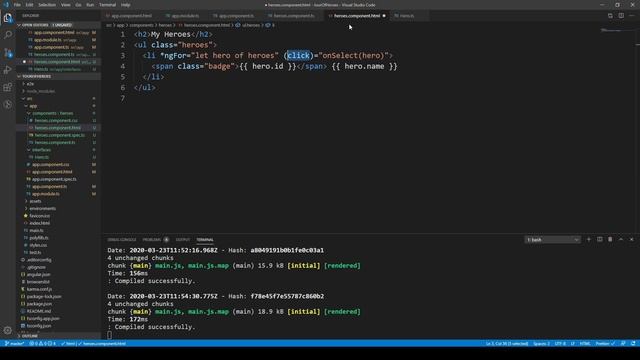Open the Terminal menu

(x=108, y=5)
